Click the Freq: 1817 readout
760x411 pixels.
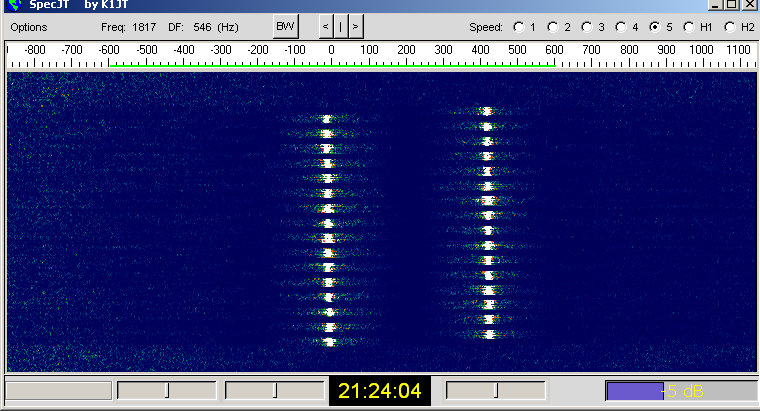coord(128,27)
